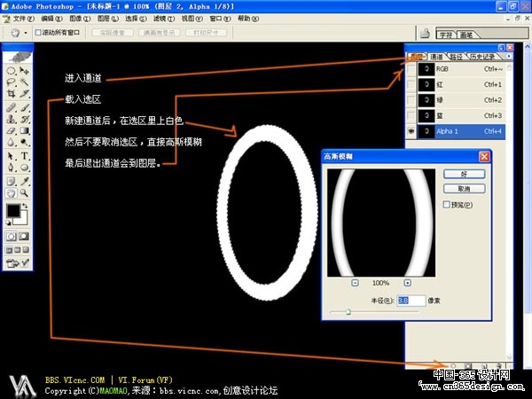The height and width of the screenshot is (399, 532).
Task: Select the Hand tool in toolbox
Action: pyautogui.click(x=11, y=193)
